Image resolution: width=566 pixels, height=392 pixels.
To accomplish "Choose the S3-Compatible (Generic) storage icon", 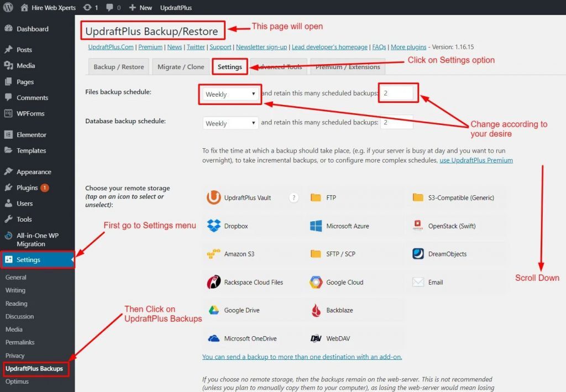I will (418, 197).
